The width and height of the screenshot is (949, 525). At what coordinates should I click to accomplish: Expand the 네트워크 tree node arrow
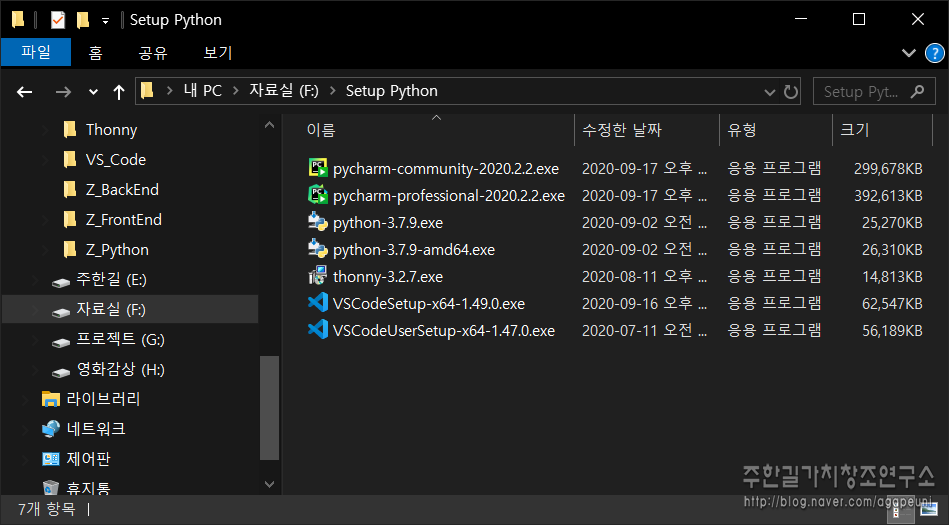tap(25, 429)
